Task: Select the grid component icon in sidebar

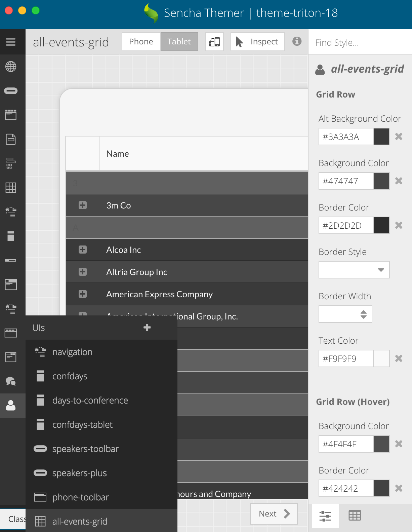Action: pos(11,188)
